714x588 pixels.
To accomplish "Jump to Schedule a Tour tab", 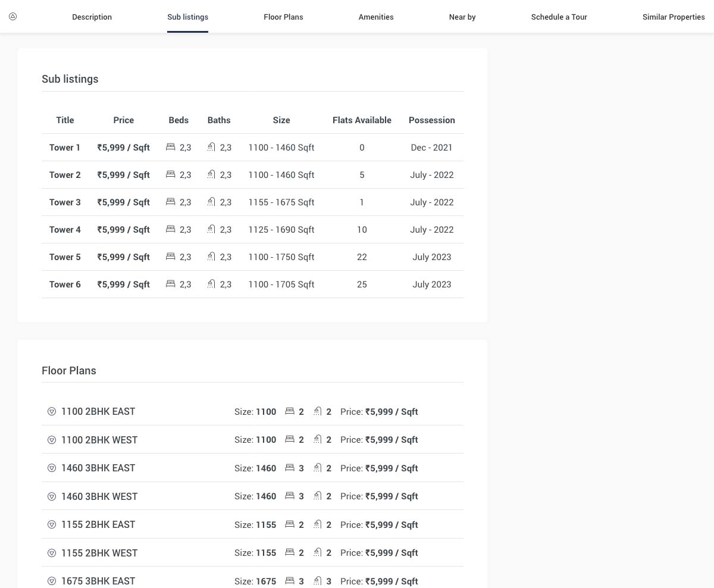I will 559,17.
